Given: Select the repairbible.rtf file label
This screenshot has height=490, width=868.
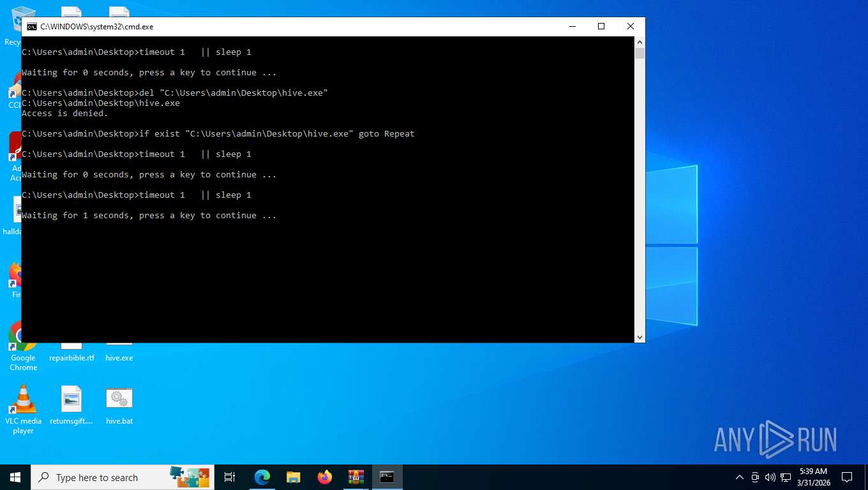Looking at the screenshot, I should 71,358.
